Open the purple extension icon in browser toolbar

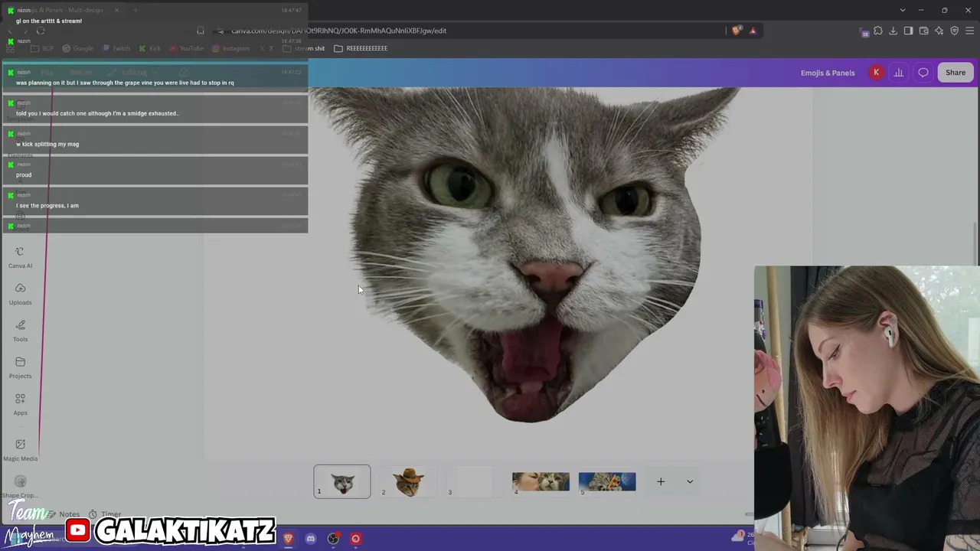(x=864, y=31)
